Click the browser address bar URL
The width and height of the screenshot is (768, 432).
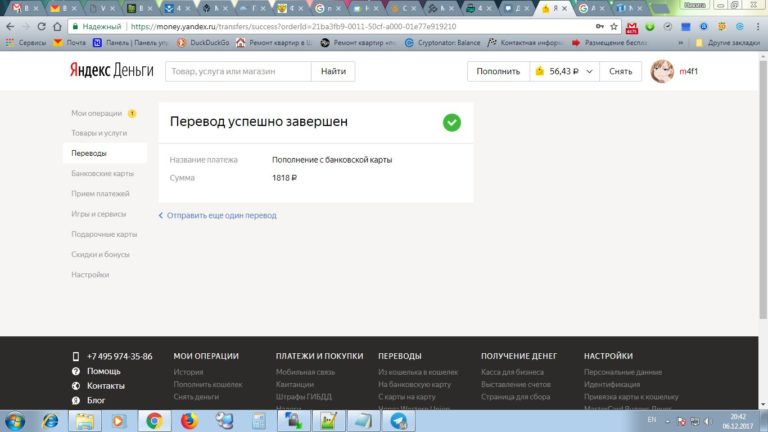pos(293,26)
